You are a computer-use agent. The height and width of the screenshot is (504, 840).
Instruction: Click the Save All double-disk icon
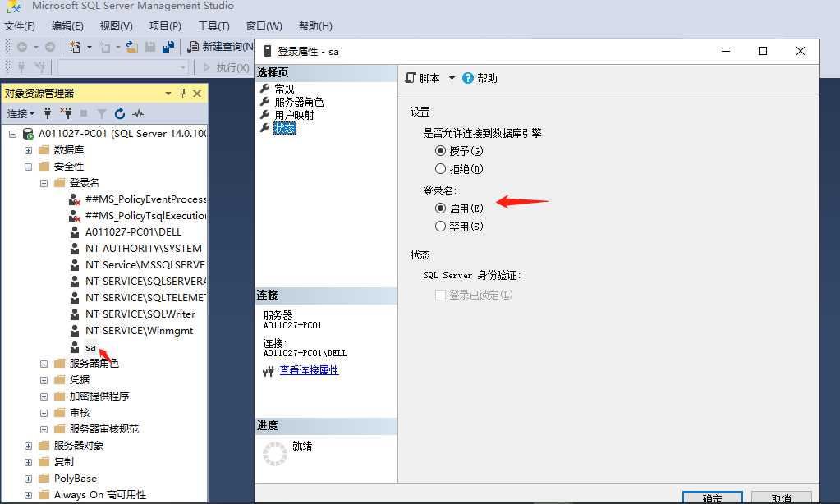168,47
